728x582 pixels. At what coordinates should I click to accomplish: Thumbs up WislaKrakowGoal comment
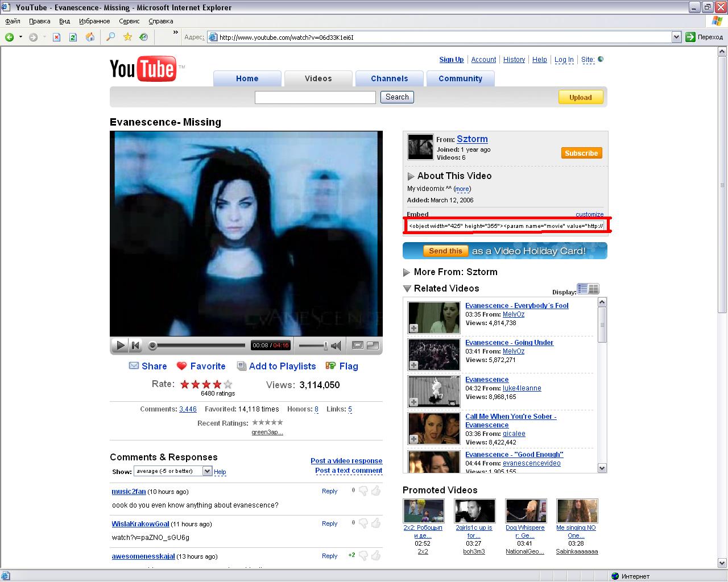375,523
